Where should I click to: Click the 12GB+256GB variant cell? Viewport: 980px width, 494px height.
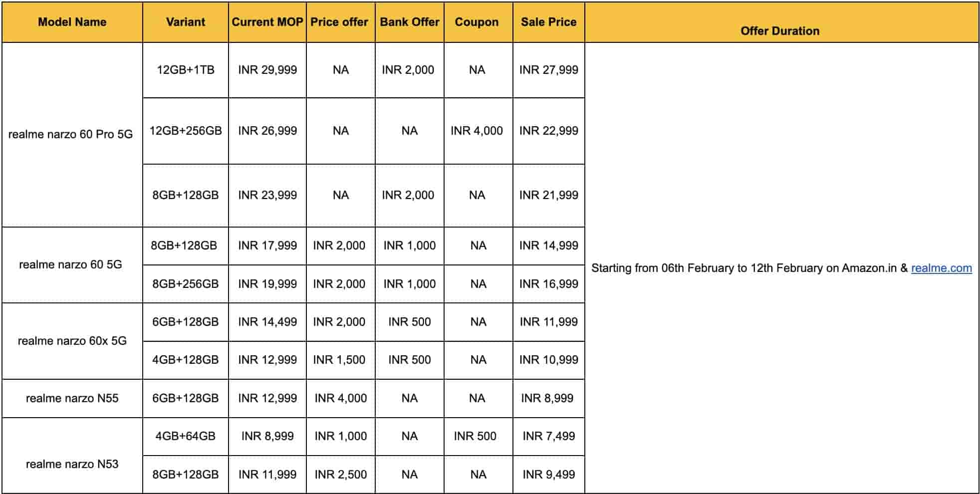click(x=186, y=131)
